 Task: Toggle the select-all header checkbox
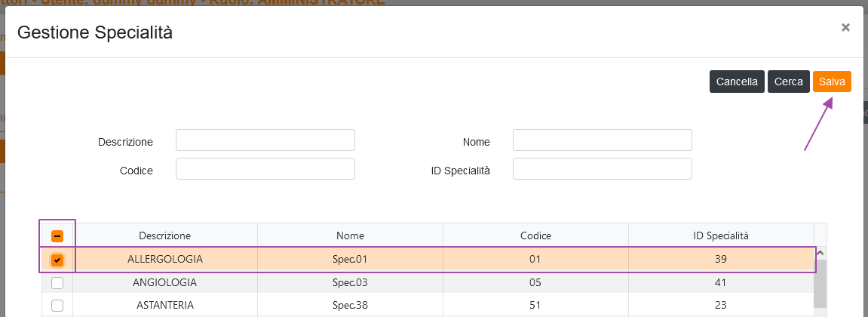click(x=57, y=235)
